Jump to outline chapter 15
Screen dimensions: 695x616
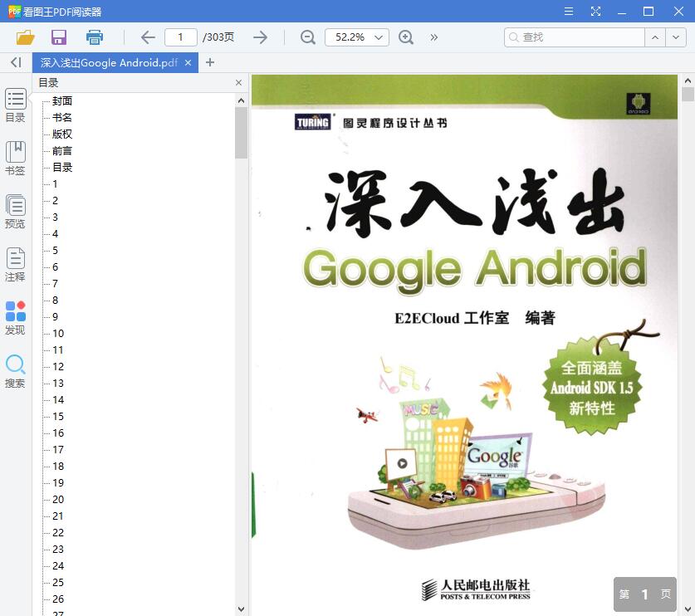pos(58,417)
